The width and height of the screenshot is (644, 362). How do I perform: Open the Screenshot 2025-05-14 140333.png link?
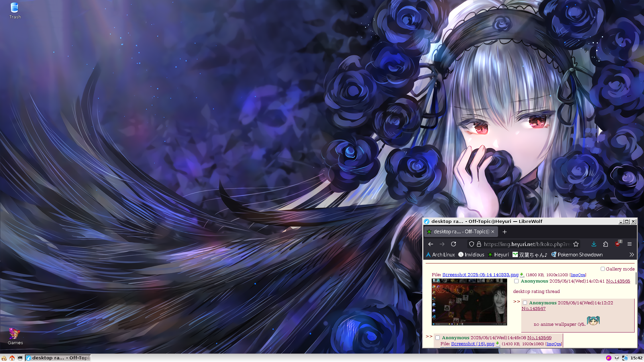480,275
